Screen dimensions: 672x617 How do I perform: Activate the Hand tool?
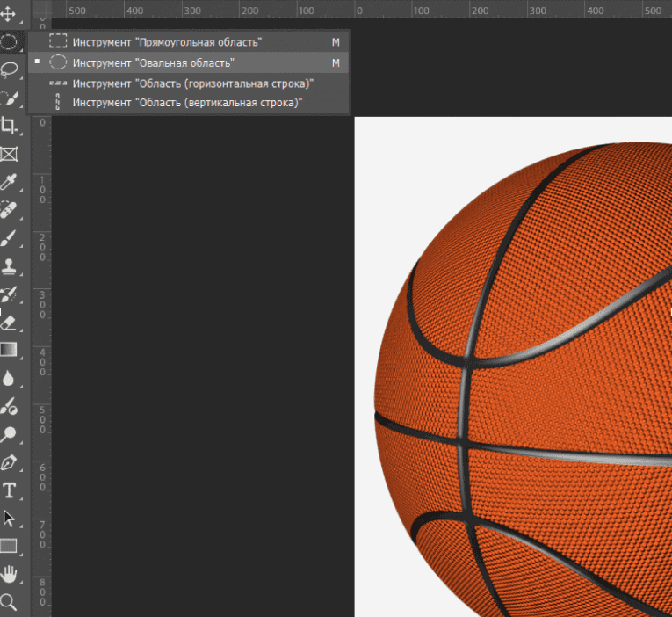(9, 574)
